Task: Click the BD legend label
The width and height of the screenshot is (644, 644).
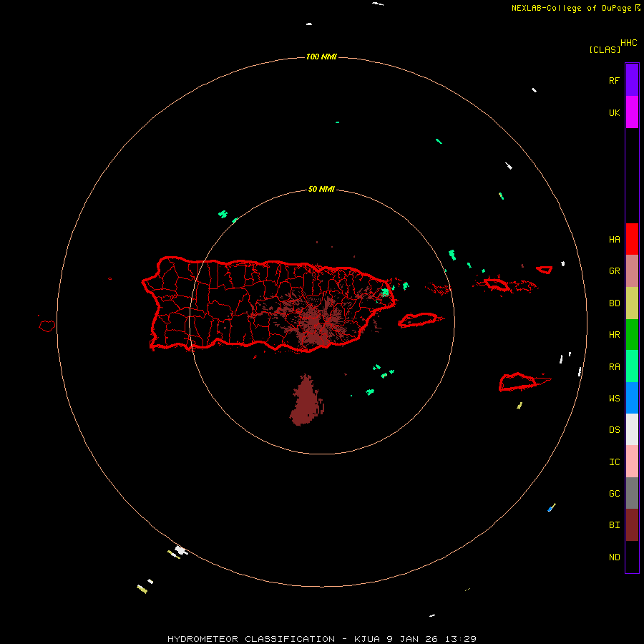Action: click(x=614, y=303)
